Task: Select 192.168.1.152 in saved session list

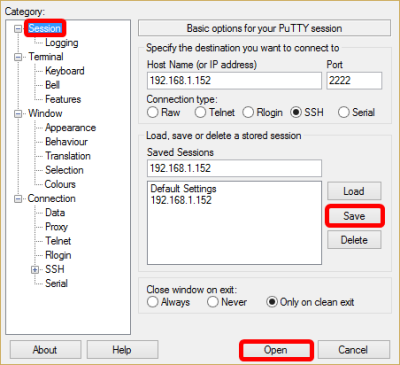Action: pyautogui.click(x=181, y=200)
